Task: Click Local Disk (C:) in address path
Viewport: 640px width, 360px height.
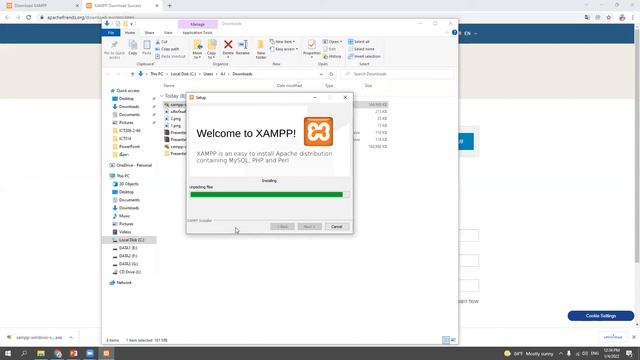Action: (183, 74)
